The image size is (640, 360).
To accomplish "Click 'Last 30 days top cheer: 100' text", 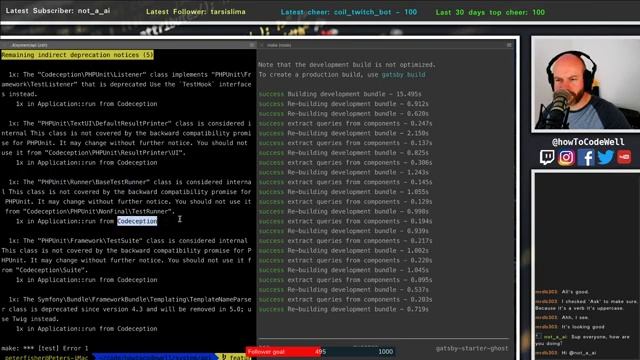I will tap(490, 12).
